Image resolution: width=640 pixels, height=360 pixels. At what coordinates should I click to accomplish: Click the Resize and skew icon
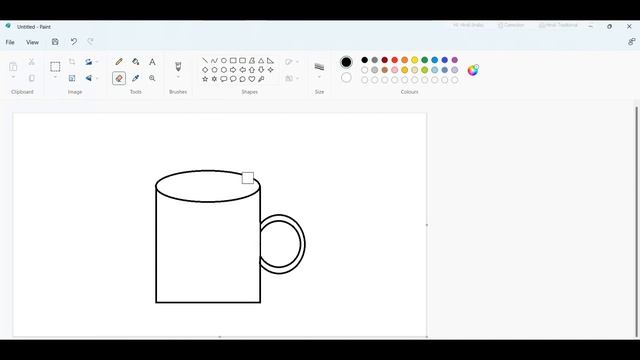pyautogui.click(x=72, y=78)
